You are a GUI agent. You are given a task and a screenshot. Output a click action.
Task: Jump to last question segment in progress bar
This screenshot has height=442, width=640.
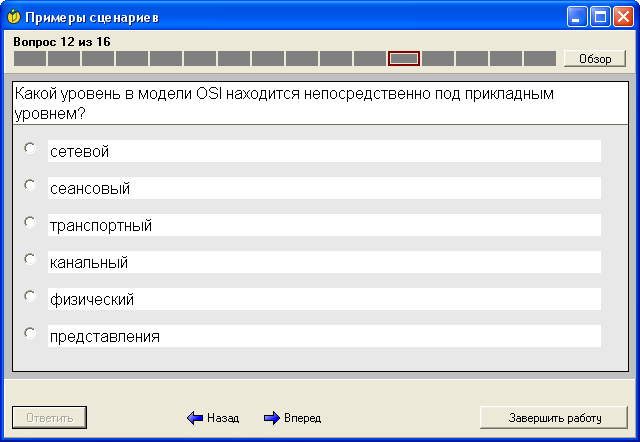539,59
